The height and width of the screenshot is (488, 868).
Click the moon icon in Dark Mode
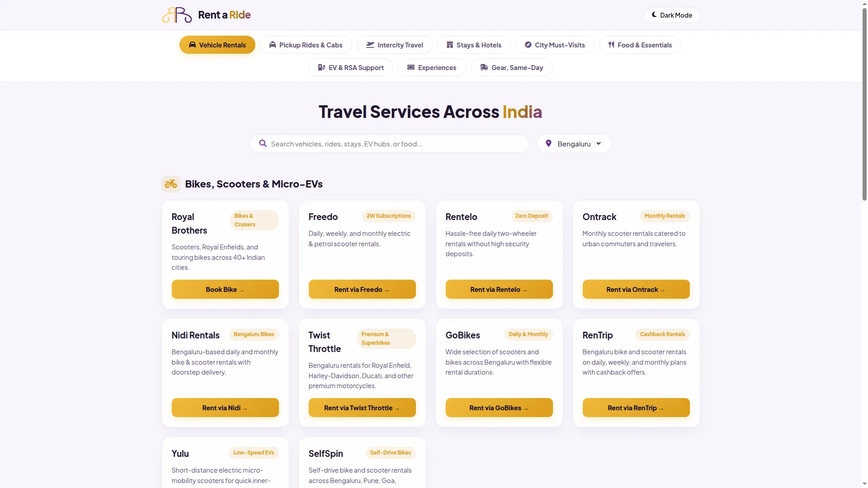pyautogui.click(x=654, y=15)
